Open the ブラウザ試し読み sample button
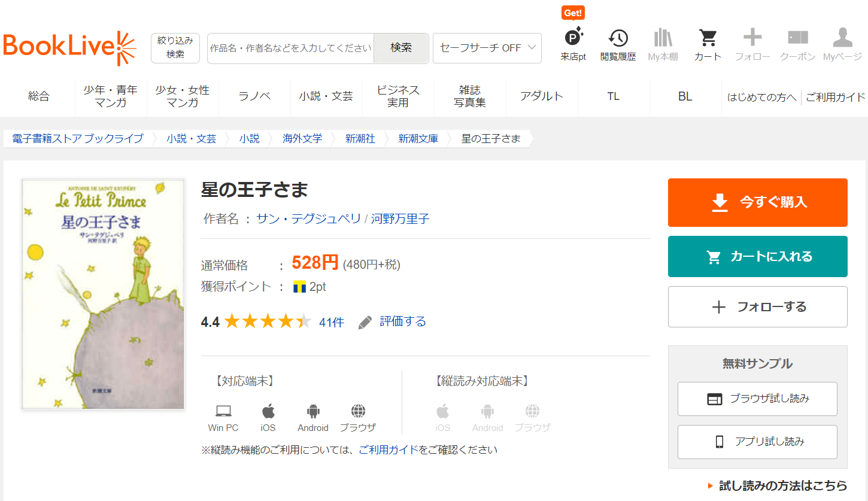Image resolution: width=868 pixels, height=501 pixels. tap(757, 399)
